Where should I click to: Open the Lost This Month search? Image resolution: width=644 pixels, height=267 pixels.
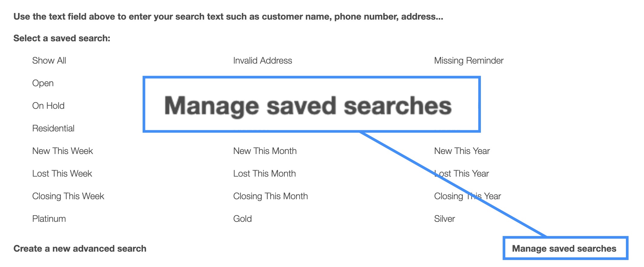coord(264,174)
